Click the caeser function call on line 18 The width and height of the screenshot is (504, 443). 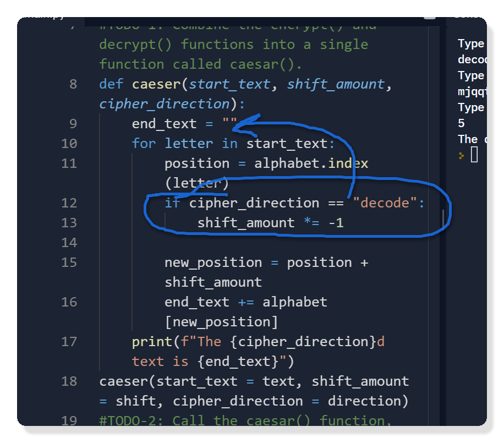point(123,381)
